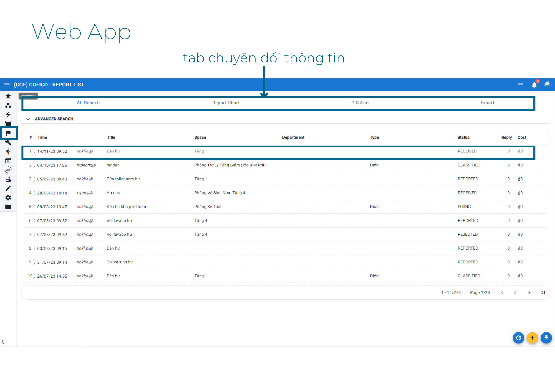Screen dimensions: 555x392
Task: Open report row 'Cửa toilet nam hư'
Action: tap(123, 179)
